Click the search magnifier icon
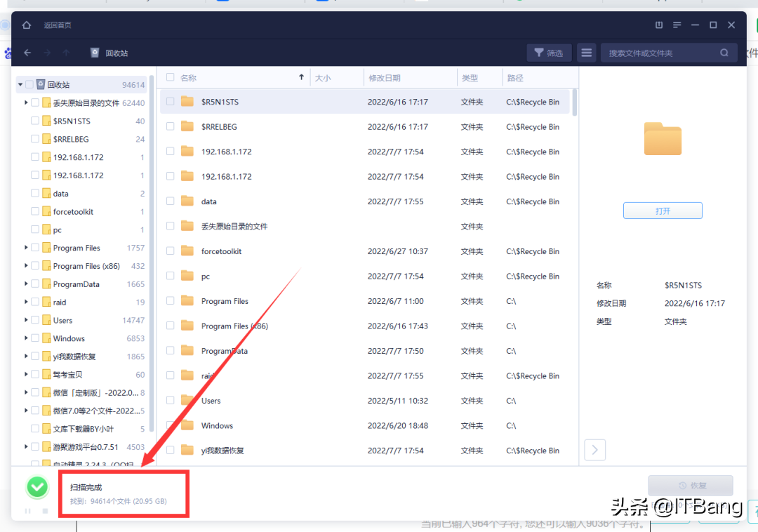Viewport: 758px width, 532px height. [724, 53]
